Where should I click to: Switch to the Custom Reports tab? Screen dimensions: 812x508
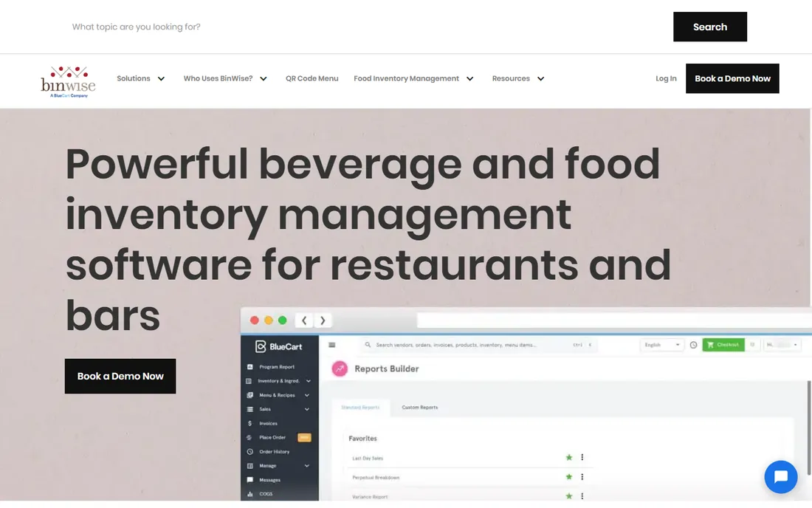tap(419, 408)
